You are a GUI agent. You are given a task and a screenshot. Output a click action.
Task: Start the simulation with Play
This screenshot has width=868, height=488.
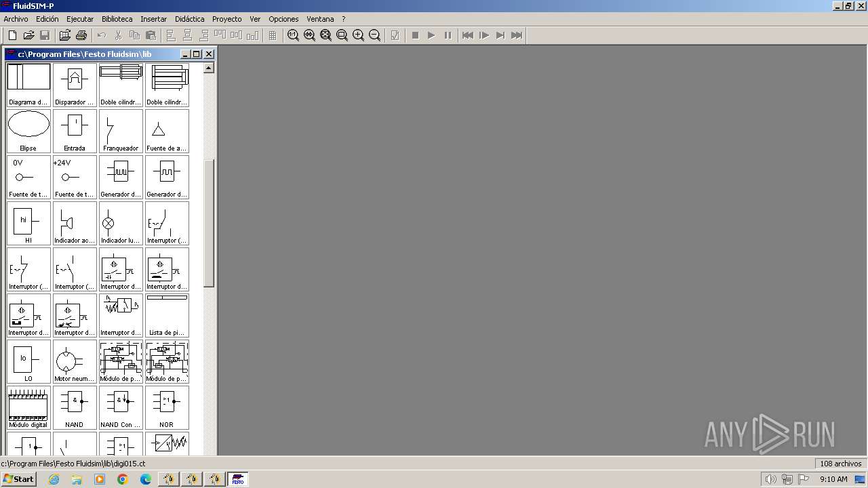[431, 35]
